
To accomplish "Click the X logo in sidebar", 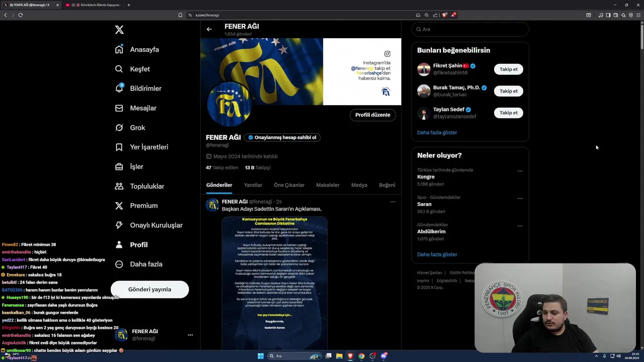I will click(x=119, y=30).
